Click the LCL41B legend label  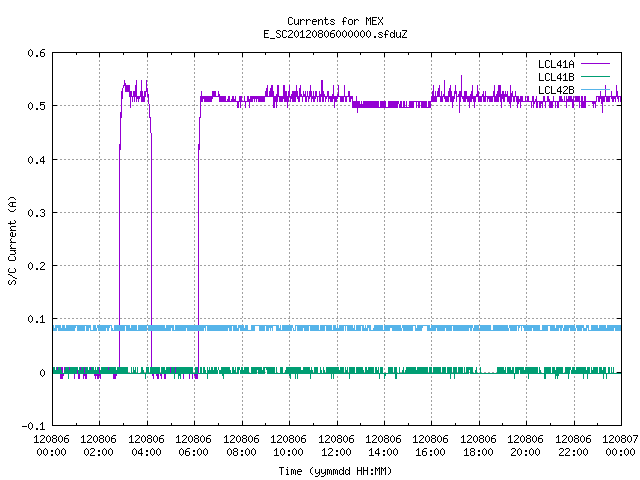[556, 77]
